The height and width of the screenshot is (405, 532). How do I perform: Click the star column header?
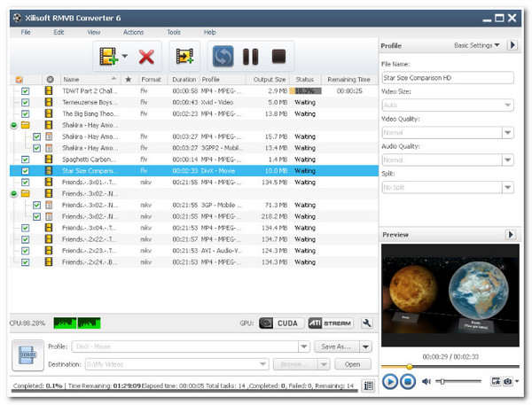pos(129,80)
